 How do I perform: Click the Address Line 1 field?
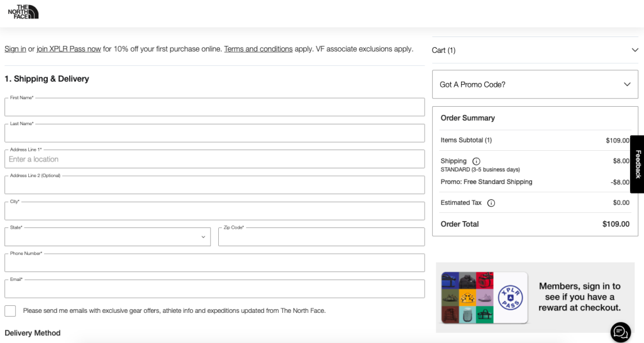pos(214,160)
